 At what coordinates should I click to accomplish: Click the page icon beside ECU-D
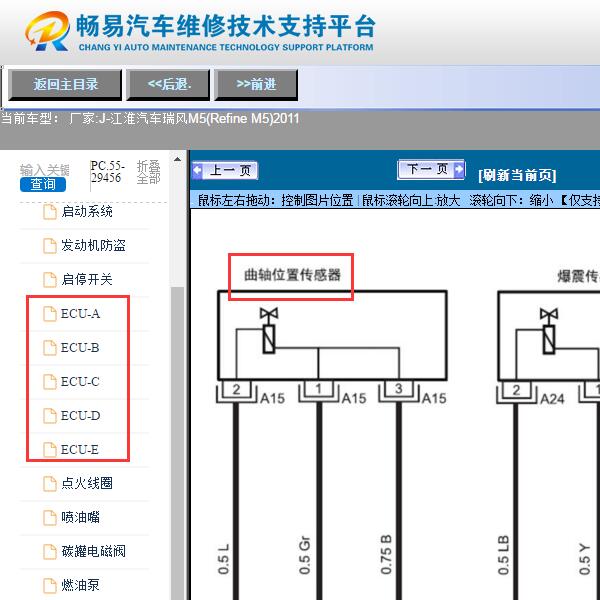click(50, 416)
